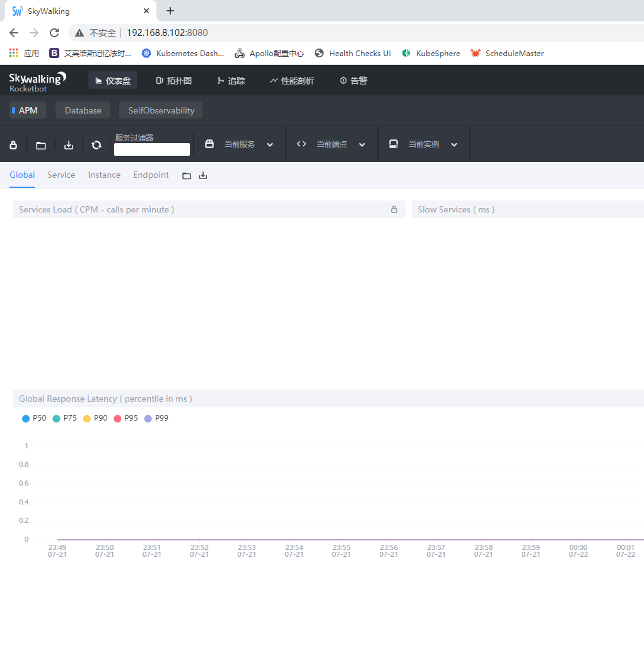
Task: Open the 当前端点 endpoint dropdown
Action: (x=362, y=144)
